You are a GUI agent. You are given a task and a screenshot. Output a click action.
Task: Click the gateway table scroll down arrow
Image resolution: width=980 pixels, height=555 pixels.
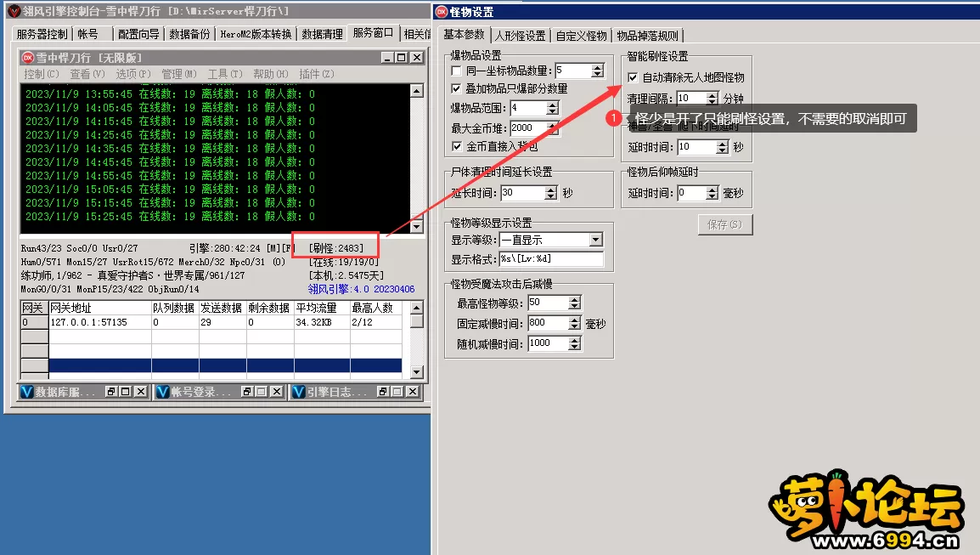pyautogui.click(x=417, y=372)
